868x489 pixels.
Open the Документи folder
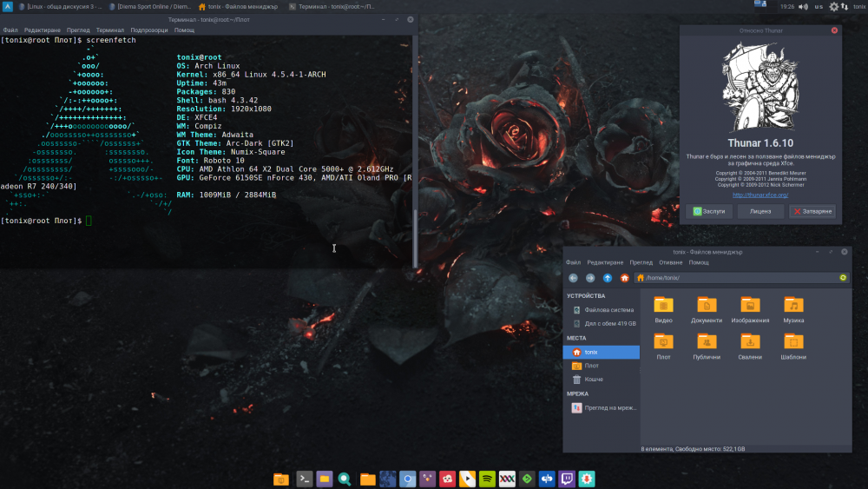pos(707,309)
